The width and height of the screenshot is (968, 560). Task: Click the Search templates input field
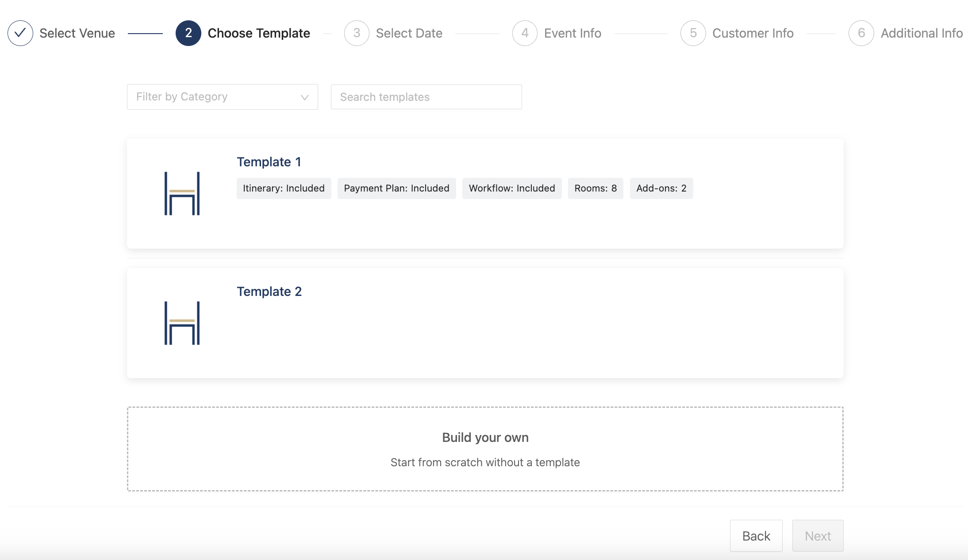[x=426, y=97]
